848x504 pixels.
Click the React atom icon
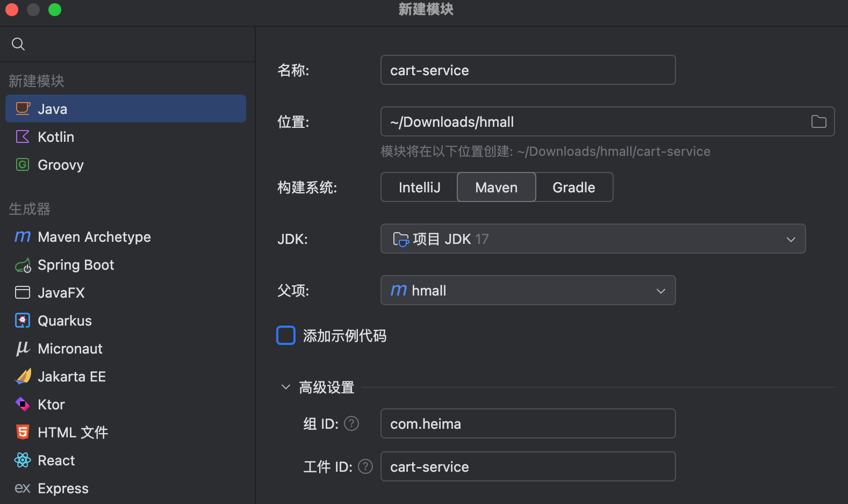[23, 460]
